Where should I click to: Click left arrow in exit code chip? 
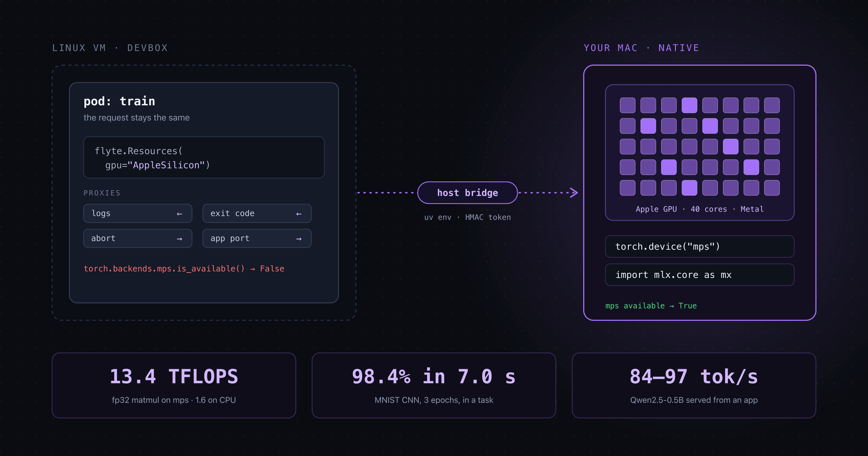pyautogui.click(x=299, y=214)
